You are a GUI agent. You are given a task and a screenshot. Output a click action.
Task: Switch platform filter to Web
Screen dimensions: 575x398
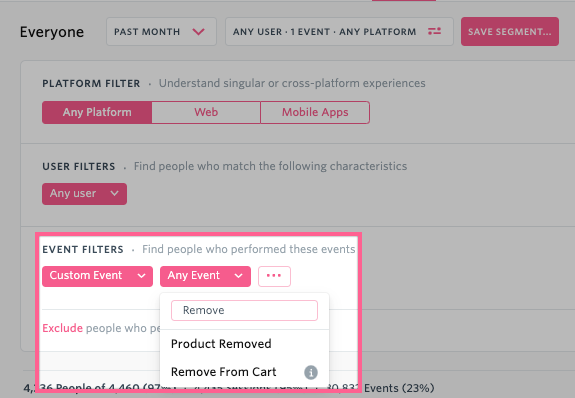pyautogui.click(x=206, y=112)
